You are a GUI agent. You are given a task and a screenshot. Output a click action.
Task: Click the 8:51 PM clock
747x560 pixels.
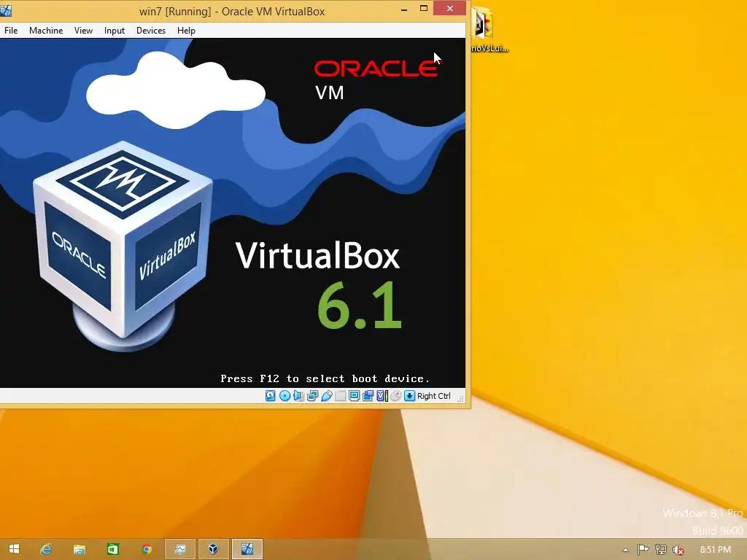(x=715, y=550)
